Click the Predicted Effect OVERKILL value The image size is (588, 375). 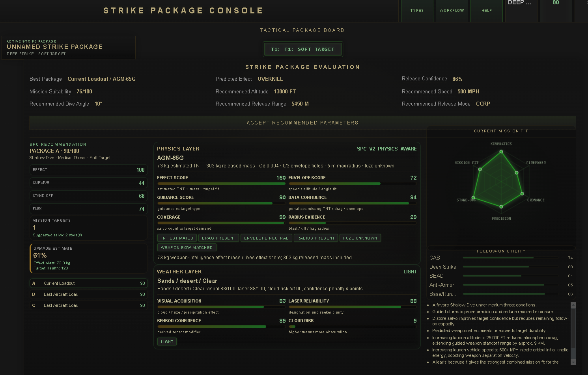point(270,79)
